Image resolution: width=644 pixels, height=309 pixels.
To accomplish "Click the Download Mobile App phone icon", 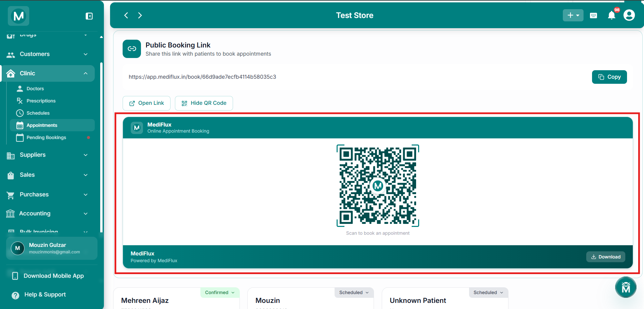I will click(x=15, y=276).
